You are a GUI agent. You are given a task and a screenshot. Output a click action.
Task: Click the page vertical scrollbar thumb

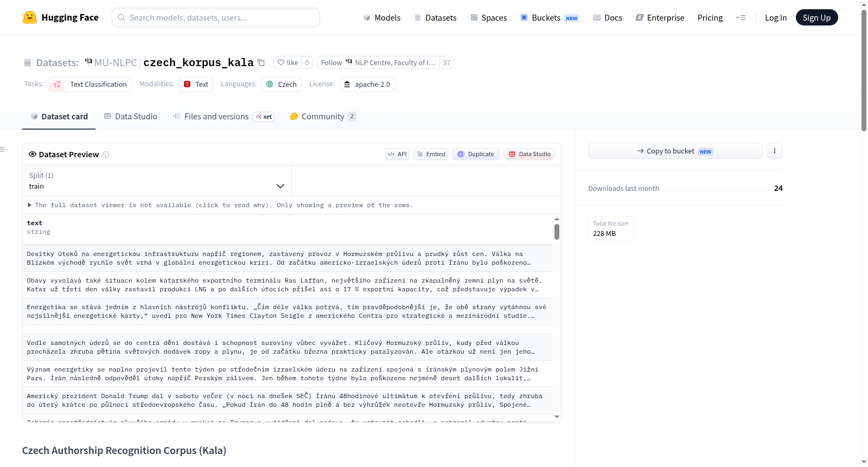pyautogui.click(x=864, y=71)
